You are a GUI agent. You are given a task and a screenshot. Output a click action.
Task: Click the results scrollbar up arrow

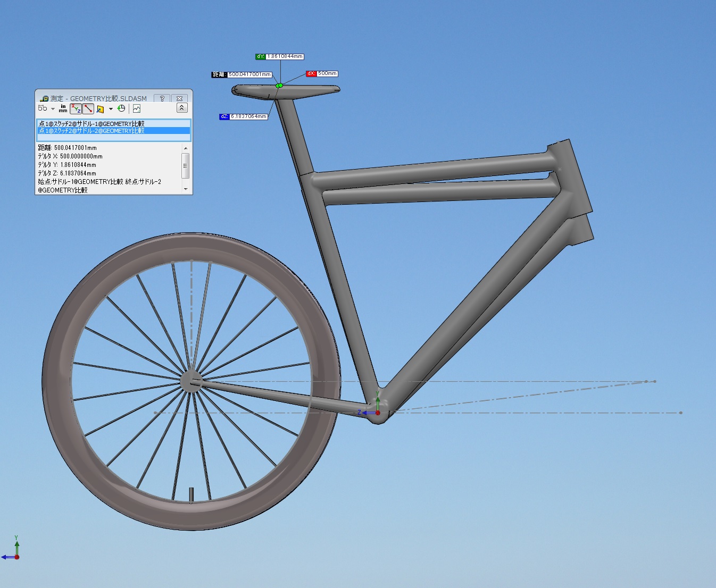coord(186,148)
